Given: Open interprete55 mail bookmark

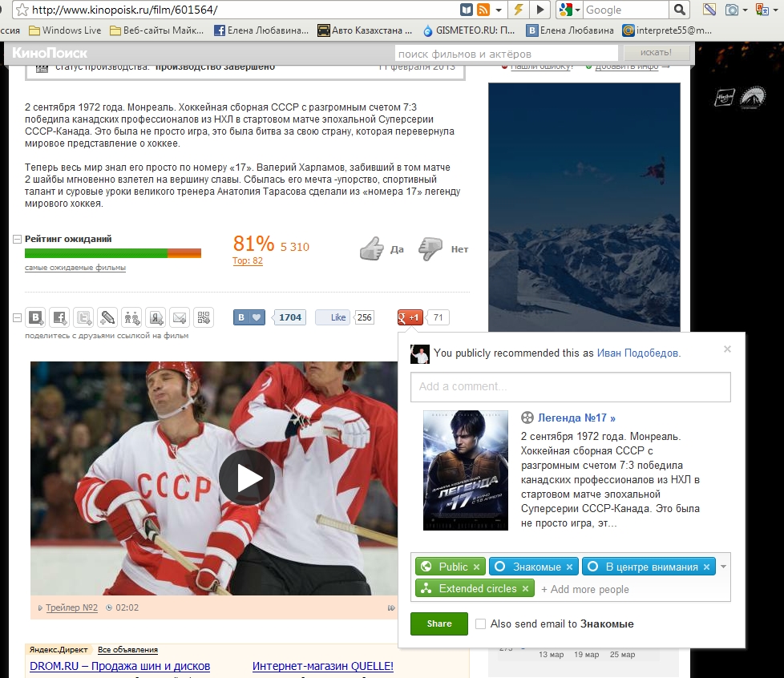Looking at the screenshot, I should [x=667, y=30].
